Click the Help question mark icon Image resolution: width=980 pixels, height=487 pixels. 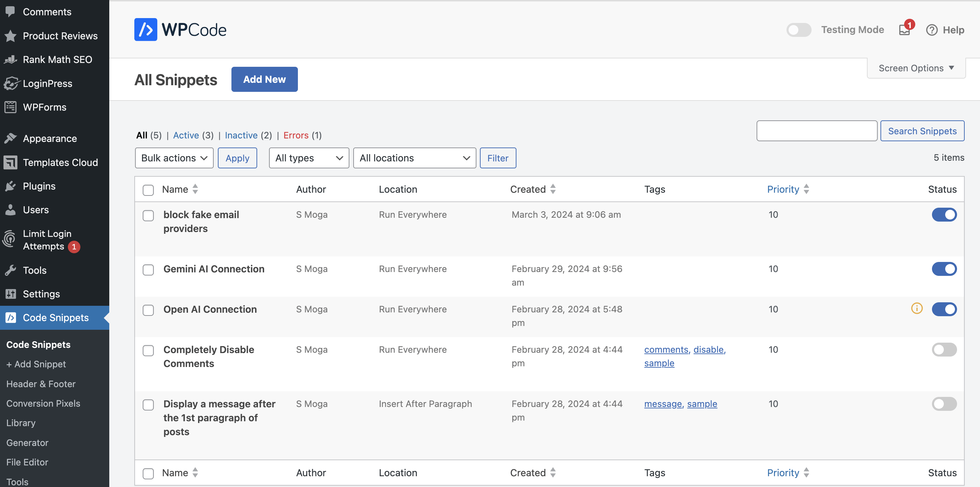tap(931, 30)
